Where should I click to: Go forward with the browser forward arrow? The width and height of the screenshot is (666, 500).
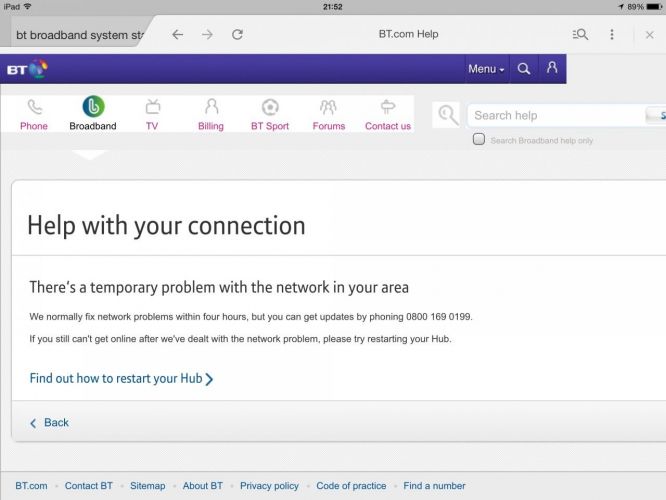tap(207, 34)
